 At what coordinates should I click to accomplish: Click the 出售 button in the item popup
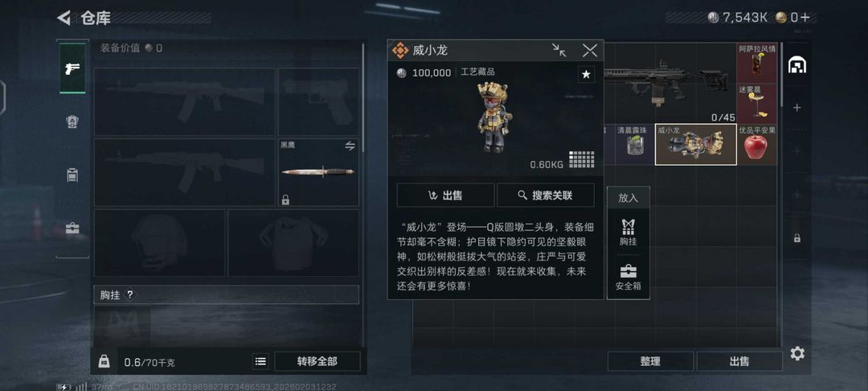[445, 195]
